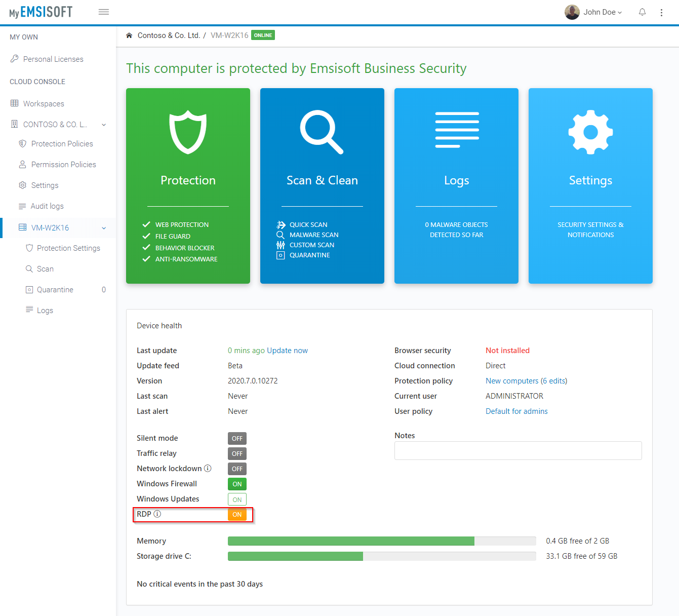Turn off Windows Firewall
Viewport: 679px width, 616px height.
[236, 484]
